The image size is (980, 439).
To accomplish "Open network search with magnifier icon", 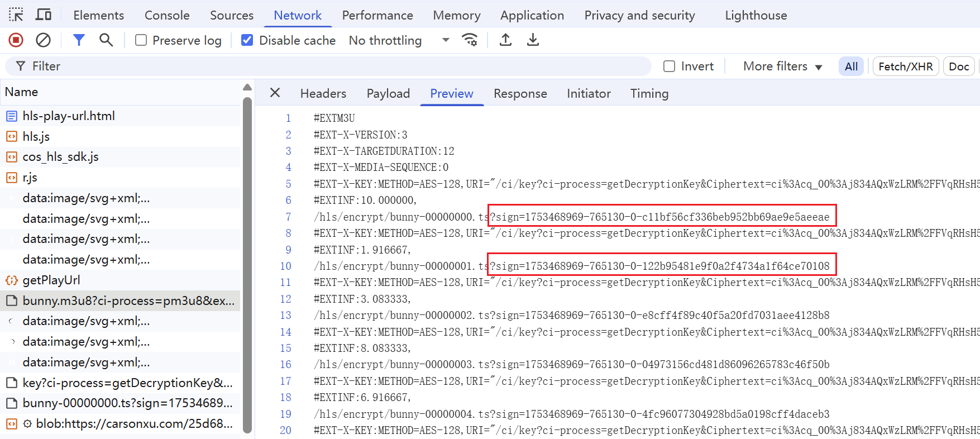I will (x=106, y=40).
